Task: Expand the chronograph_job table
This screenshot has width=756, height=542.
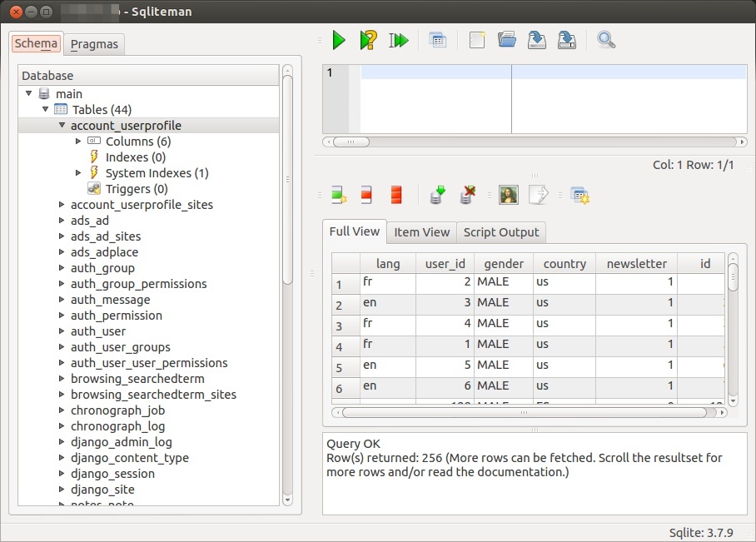Action: click(62, 410)
